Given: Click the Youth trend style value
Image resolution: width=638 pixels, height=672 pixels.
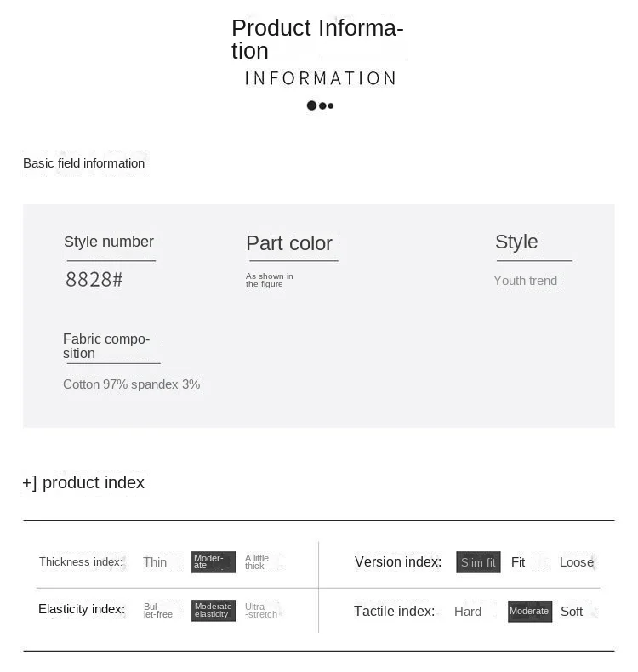Looking at the screenshot, I should point(526,281).
